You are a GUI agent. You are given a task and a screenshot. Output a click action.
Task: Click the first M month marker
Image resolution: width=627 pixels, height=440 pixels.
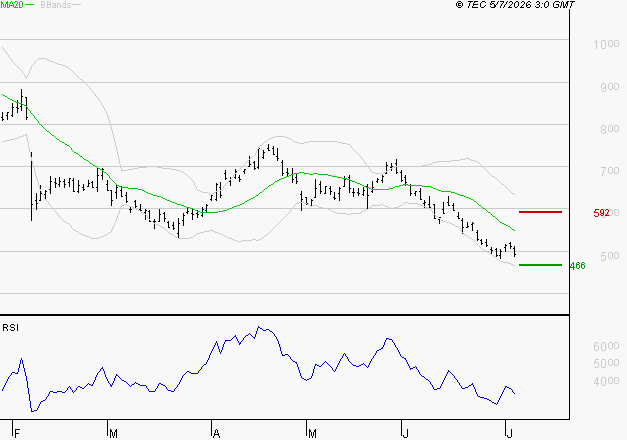click(x=113, y=434)
